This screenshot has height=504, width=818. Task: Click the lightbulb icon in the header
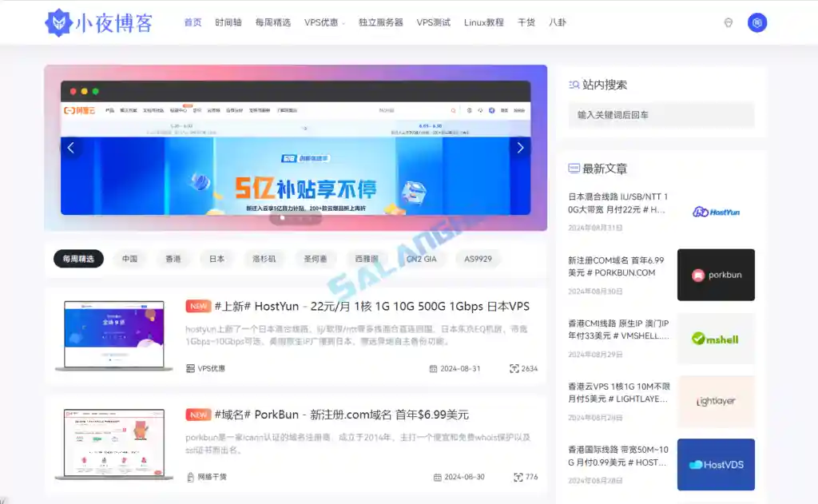[728, 22]
